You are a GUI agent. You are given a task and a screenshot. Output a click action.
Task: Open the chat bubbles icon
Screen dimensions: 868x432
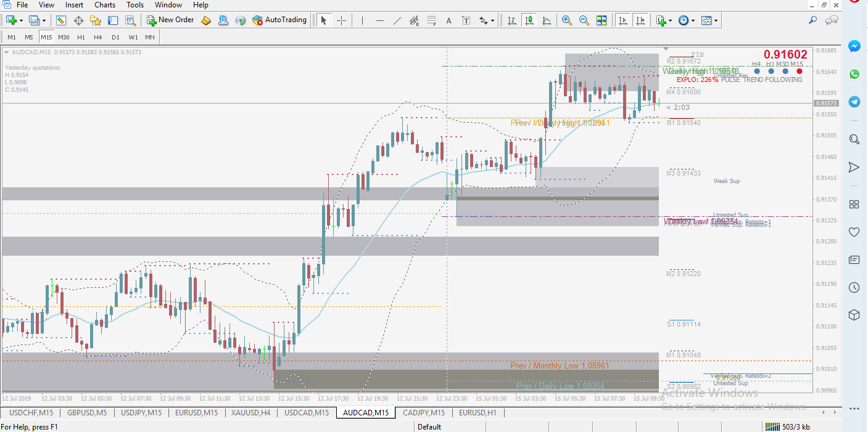tap(832, 20)
